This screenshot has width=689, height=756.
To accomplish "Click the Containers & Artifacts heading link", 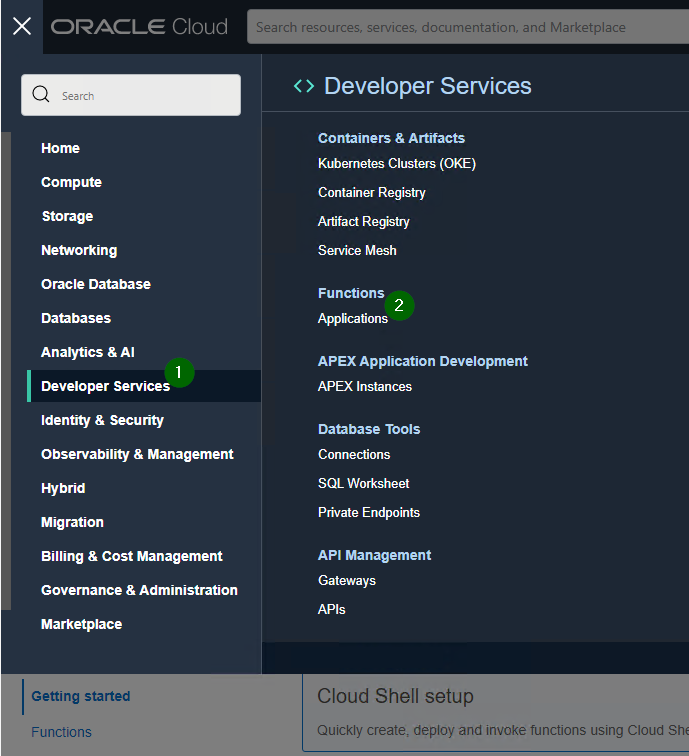I will [391, 138].
